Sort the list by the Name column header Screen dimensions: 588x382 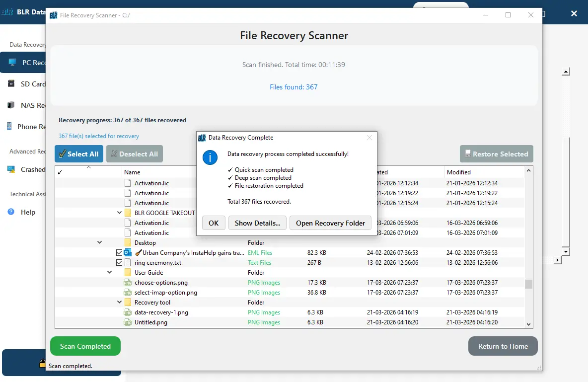pos(132,172)
